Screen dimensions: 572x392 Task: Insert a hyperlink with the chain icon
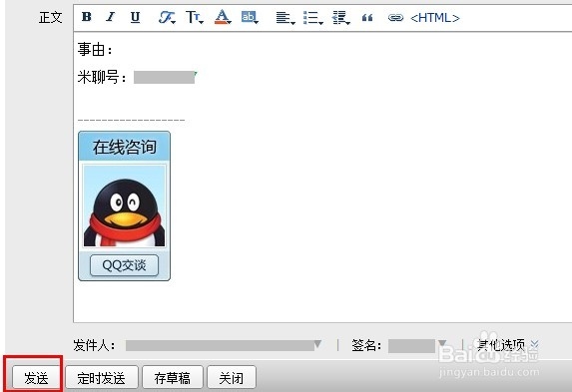click(x=395, y=18)
